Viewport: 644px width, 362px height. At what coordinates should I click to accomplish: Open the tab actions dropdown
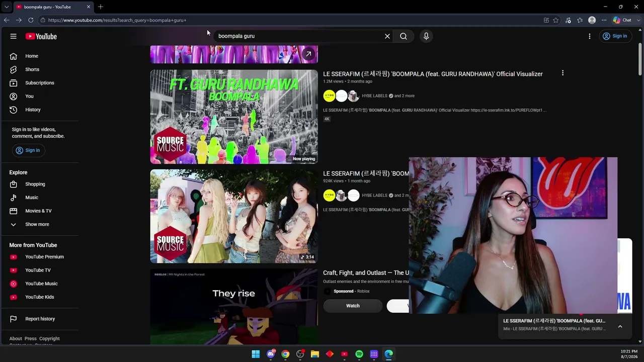tap(7, 7)
